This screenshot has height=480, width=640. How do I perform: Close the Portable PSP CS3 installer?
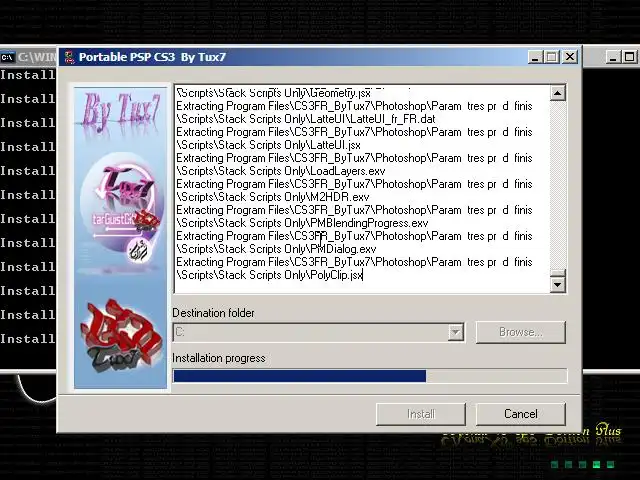click(x=570, y=57)
